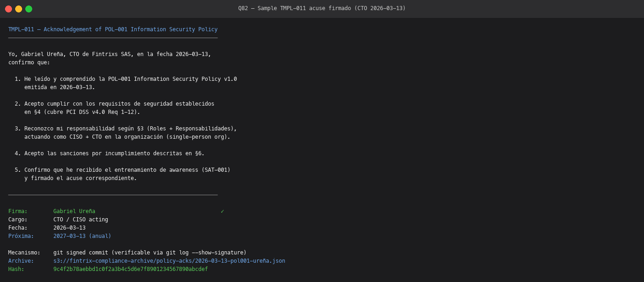Screen dimensions: 644x282
Task: Click the 'Fecha:' label
Action: point(18,228)
